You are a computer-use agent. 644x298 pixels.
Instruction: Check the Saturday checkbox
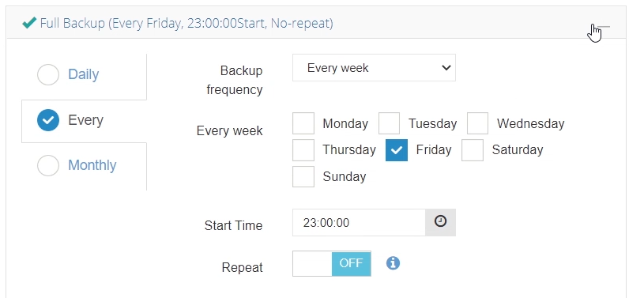pyautogui.click(x=473, y=150)
